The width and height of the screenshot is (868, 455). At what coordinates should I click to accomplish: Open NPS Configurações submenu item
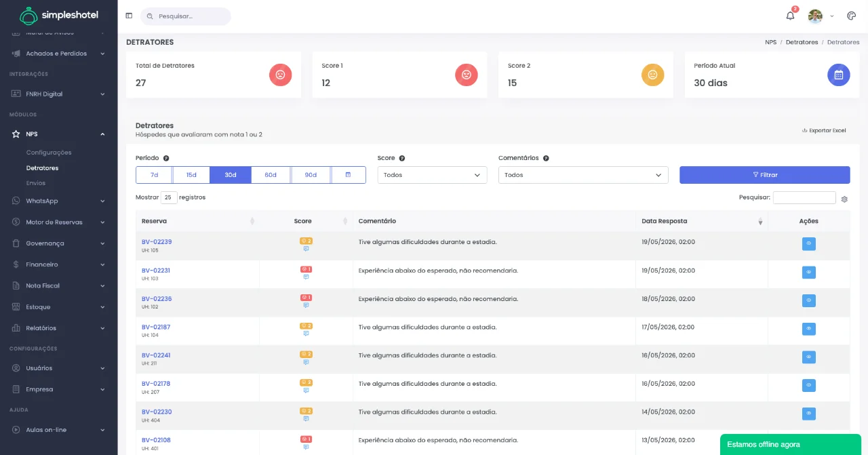pyautogui.click(x=49, y=153)
